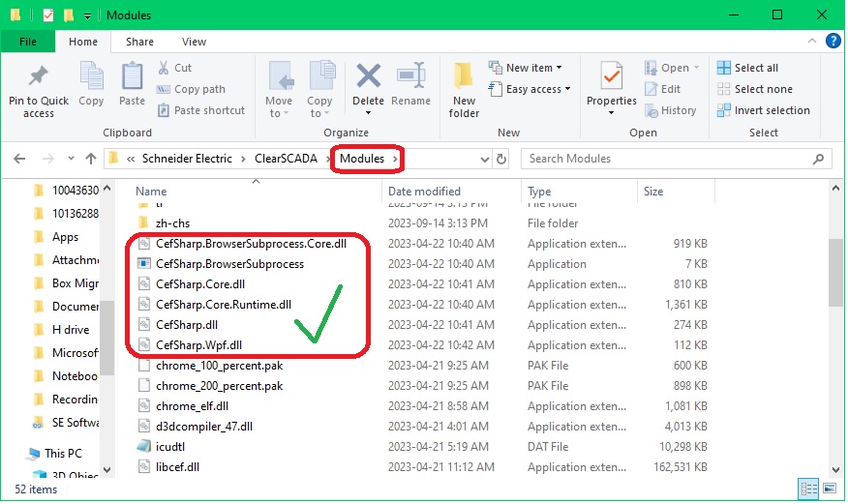Screen dimensions: 848x504
Task: Expand address bar history dropdown
Action: click(x=485, y=159)
